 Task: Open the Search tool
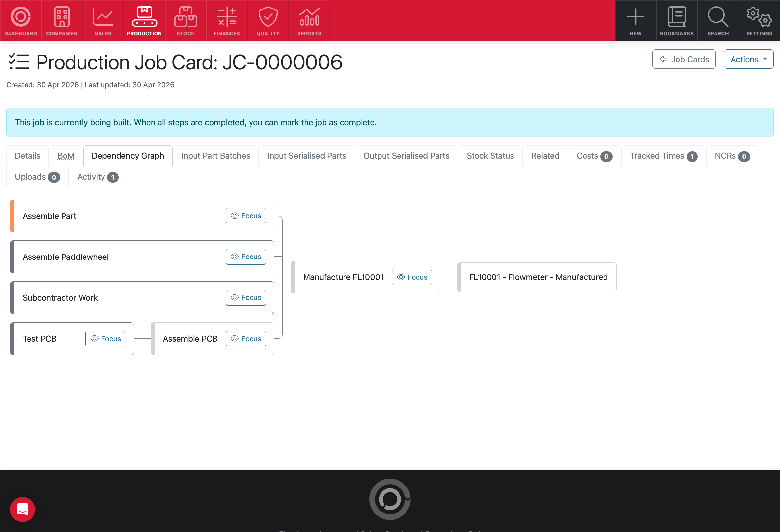(x=718, y=21)
